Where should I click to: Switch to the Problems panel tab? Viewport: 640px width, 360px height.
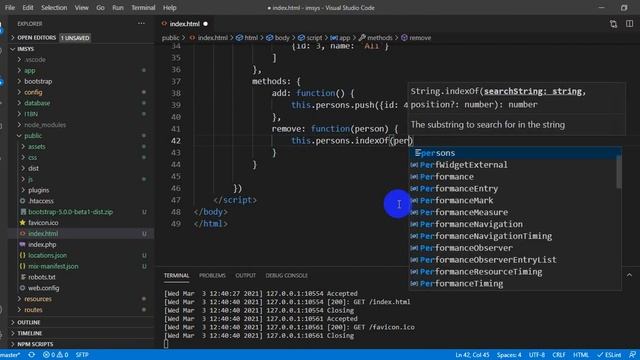point(212,276)
